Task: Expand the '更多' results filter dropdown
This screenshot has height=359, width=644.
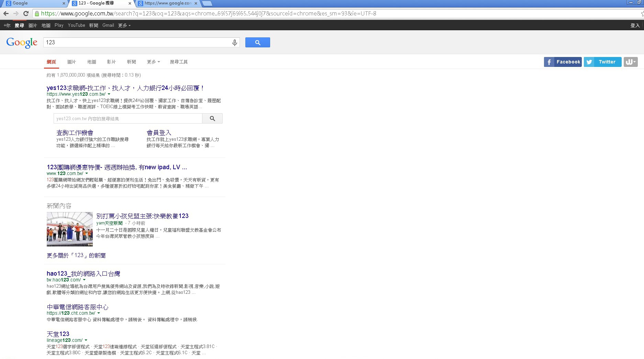Action: pos(153,62)
